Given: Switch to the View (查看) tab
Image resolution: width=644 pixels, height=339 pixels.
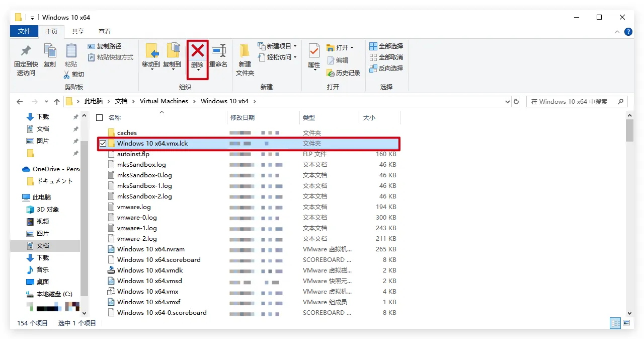Looking at the screenshot, I should pyautogui.click(x=105, y=31).
